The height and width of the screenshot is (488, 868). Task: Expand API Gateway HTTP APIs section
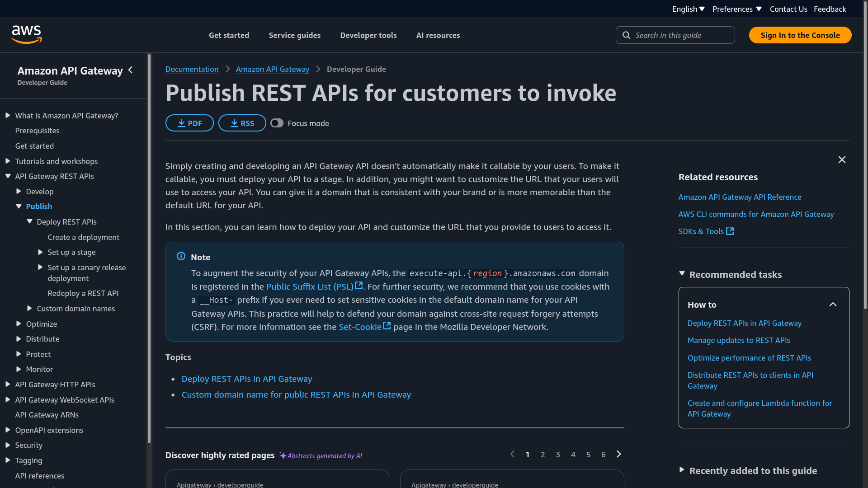(8, 385)
